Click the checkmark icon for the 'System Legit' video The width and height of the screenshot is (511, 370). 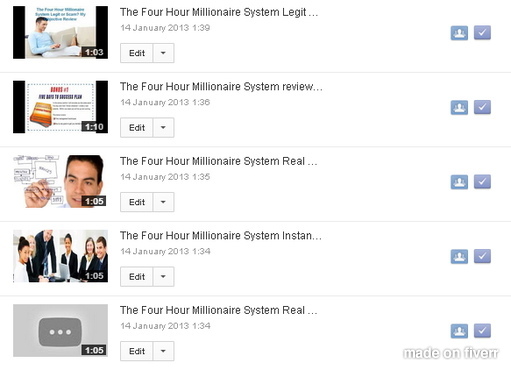tap(482, 33)
